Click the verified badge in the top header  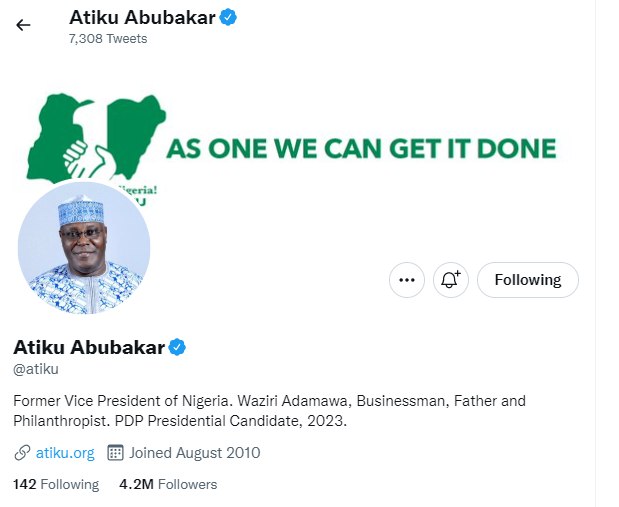click(x=228, y=17)
